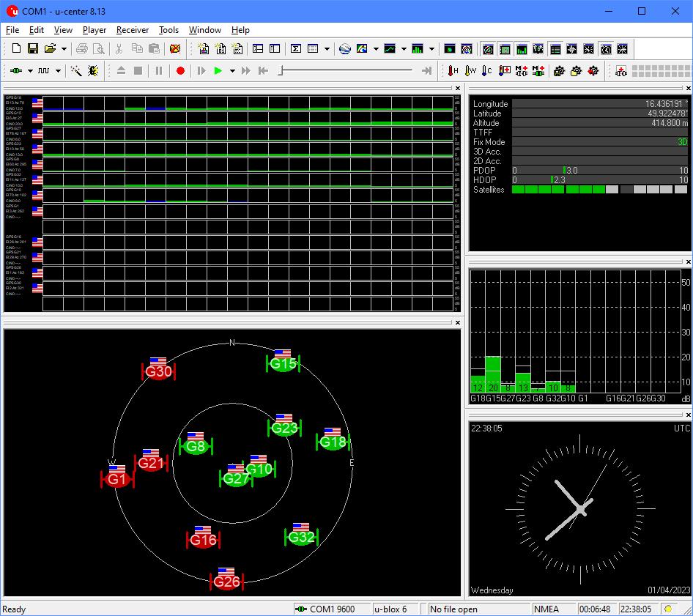Expand the COM port connection dropdown
The width and height of the screenshot is (693, 616).
30,71
